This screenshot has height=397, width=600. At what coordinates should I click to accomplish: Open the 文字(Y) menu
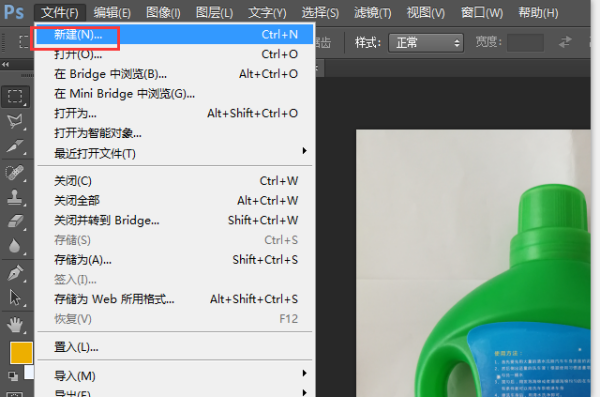pos(267,13)
